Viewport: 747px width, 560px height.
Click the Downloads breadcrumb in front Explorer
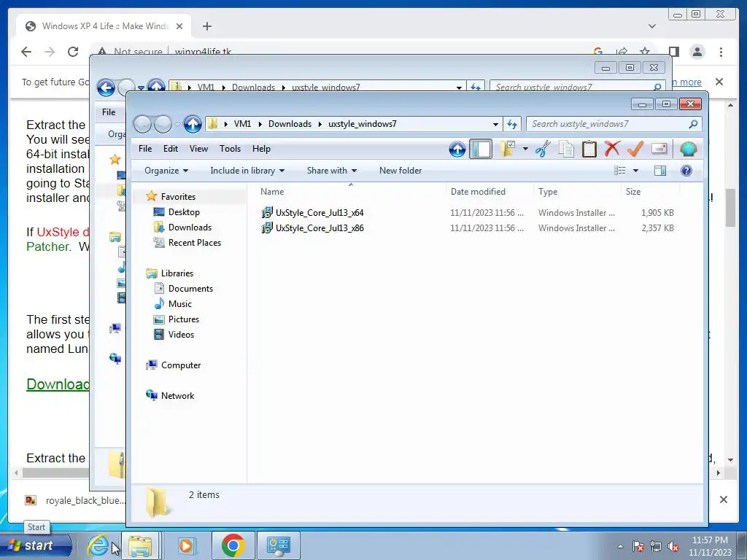pyautogui.click(x=290, y=124)
